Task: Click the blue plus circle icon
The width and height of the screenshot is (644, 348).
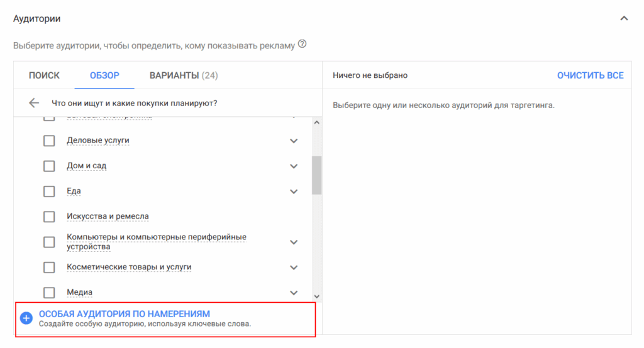Action: (26, 318)
